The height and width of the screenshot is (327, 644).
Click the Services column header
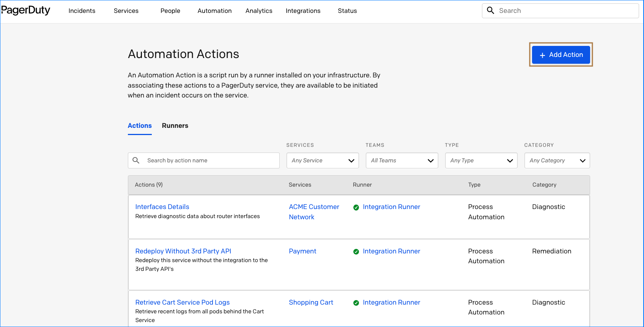coord(300,185)
